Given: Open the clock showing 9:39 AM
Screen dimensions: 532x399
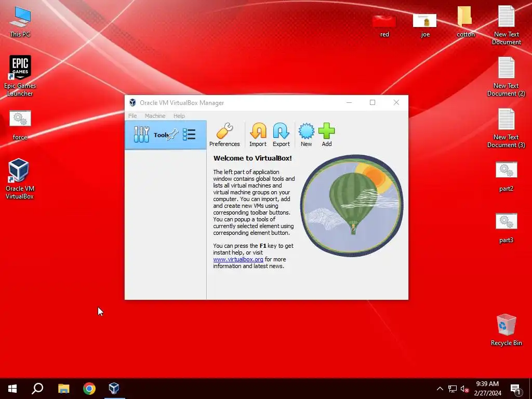Looking at the screenshot, I should 487,389.
